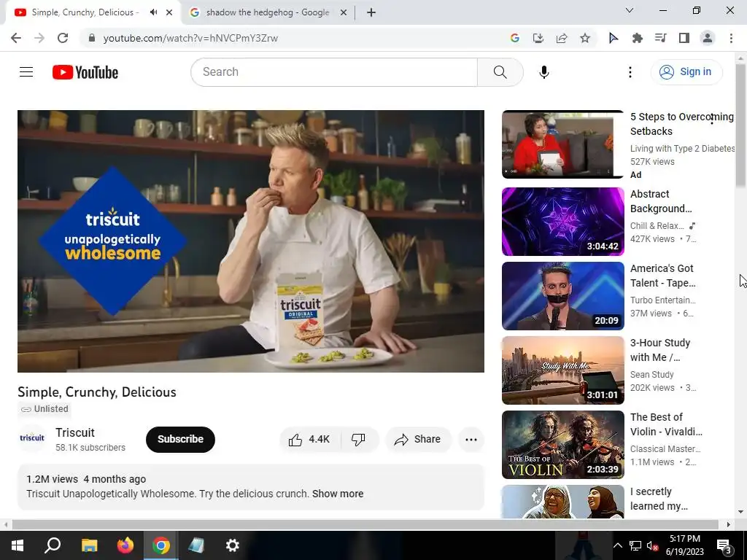Expand description with Show more

point(338,494)
